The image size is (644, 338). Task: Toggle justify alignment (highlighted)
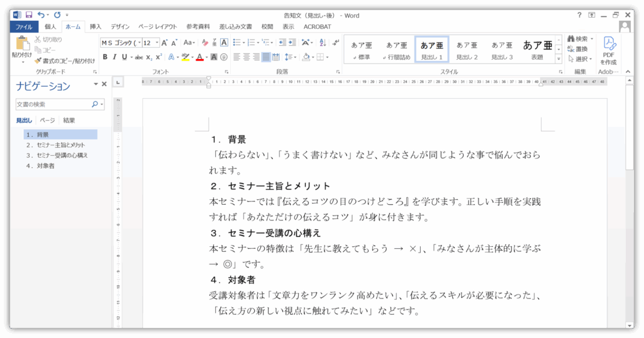266,57
